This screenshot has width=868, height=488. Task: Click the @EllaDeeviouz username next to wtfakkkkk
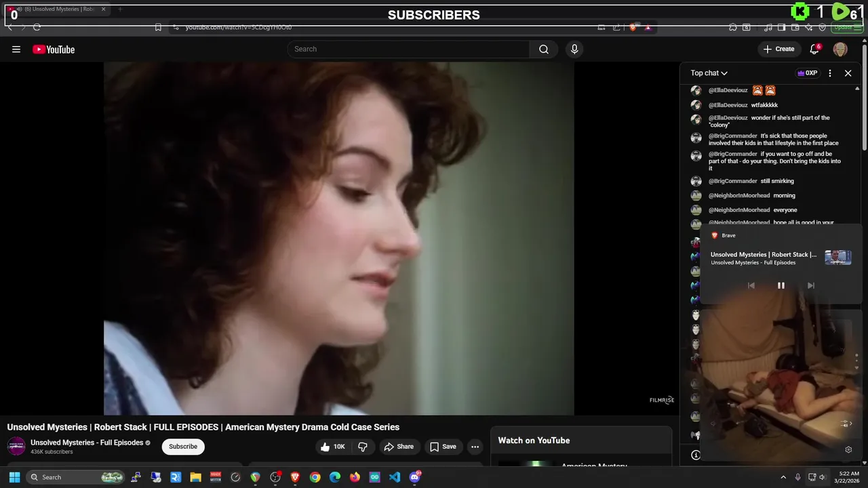pos(728,105)
